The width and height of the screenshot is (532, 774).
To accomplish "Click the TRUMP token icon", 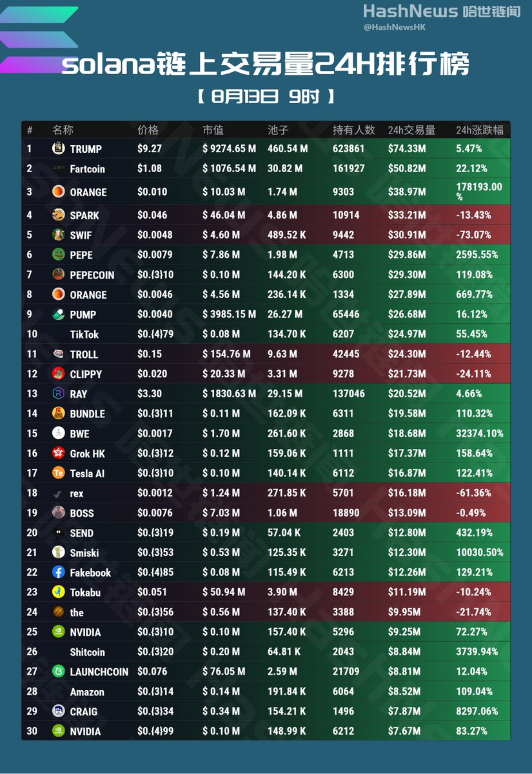I will (59, 148).
